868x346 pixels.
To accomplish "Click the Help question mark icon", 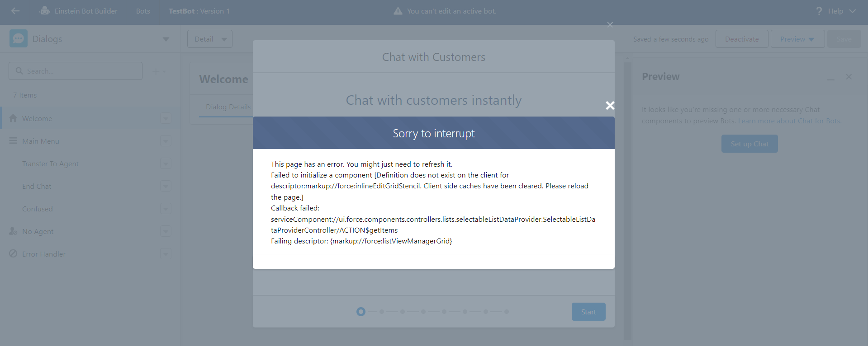I will 819,11.
